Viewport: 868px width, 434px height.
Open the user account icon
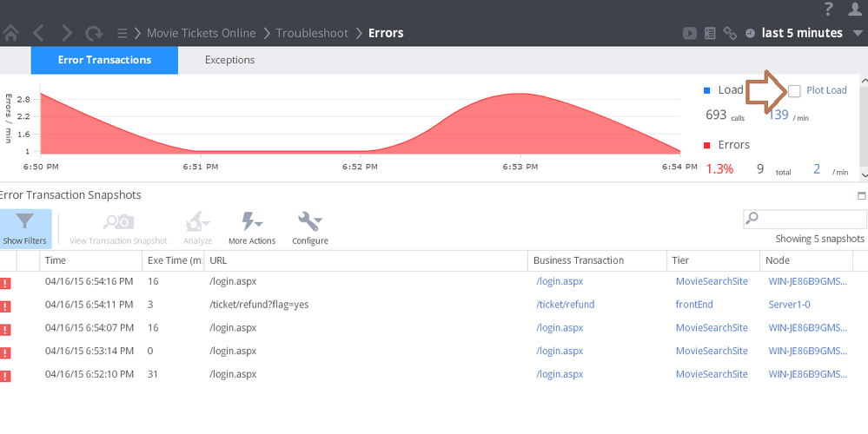pyautogui.click(x=856, y=9)
